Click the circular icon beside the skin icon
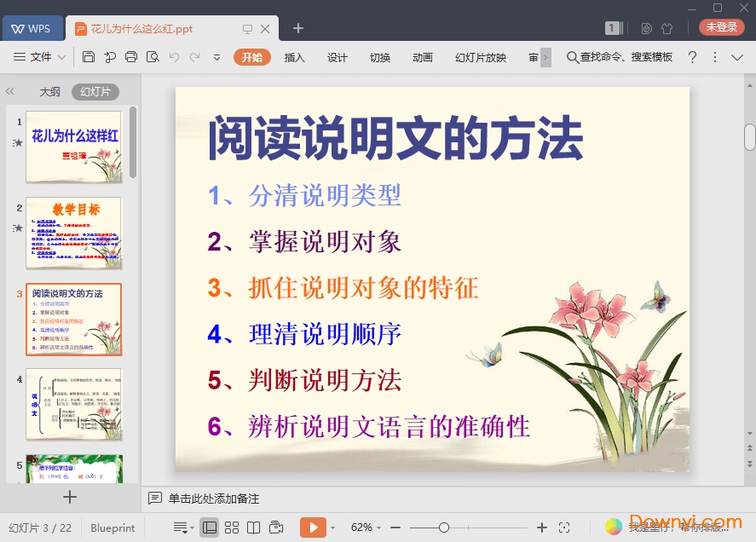The width and height of the screenshot is (756, 542). (x=647, y=28)
